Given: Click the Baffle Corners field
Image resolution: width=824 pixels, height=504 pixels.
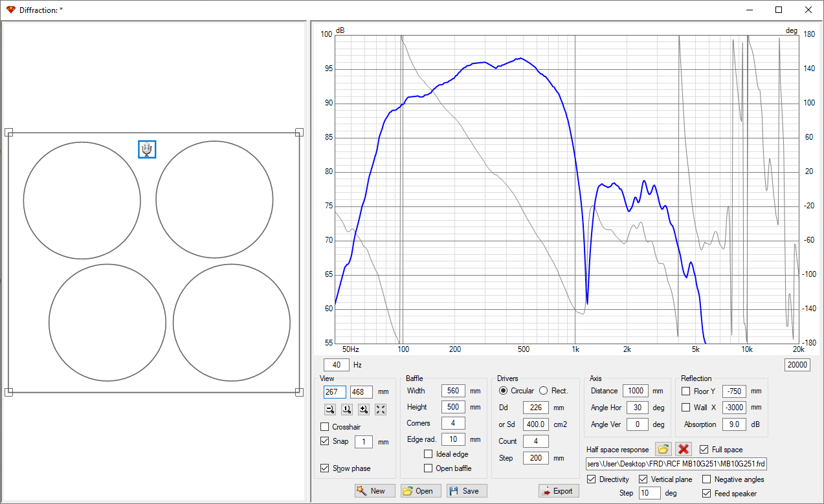Looking at the screenshot, I should click(x=453, y=423).
